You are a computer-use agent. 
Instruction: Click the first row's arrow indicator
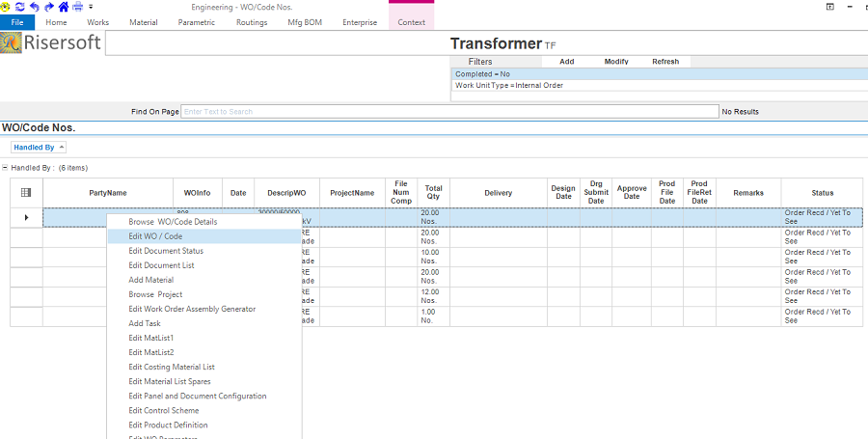(26, 217)
